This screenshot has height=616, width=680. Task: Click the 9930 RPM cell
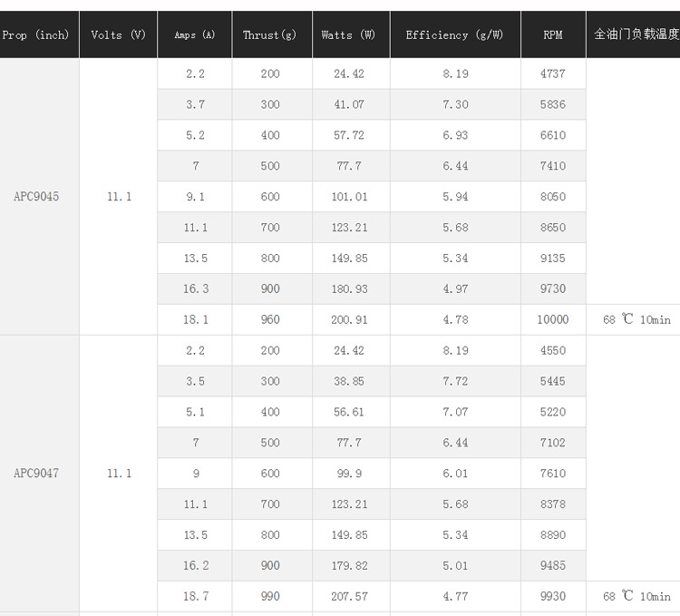pyautogui.click(x=553, y=596)
